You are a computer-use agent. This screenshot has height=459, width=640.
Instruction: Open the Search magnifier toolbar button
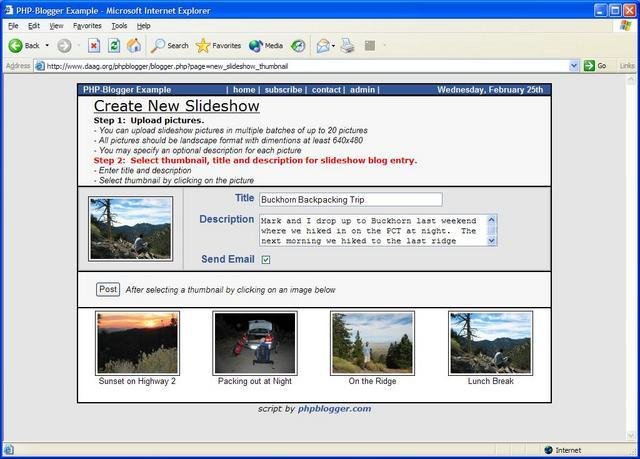(x=169, y=46)
